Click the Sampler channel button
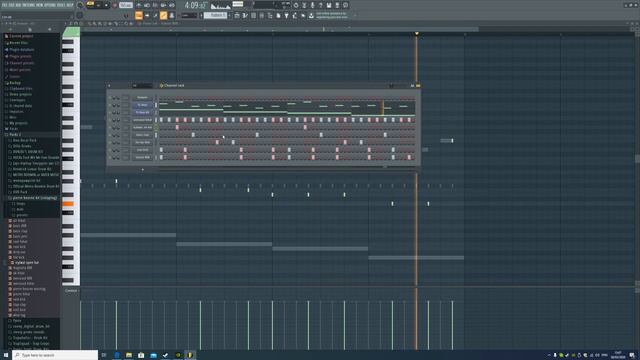The width and height of the screenshot is (640, 360). point(142,98)
